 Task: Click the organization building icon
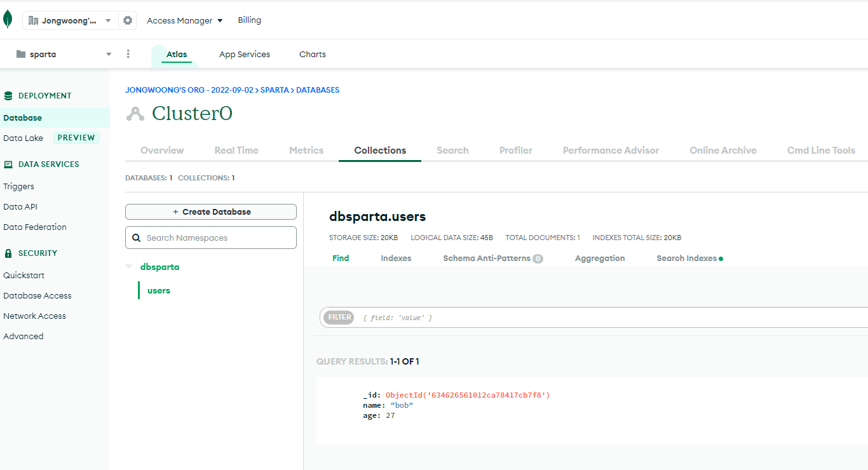coord(33,20)
